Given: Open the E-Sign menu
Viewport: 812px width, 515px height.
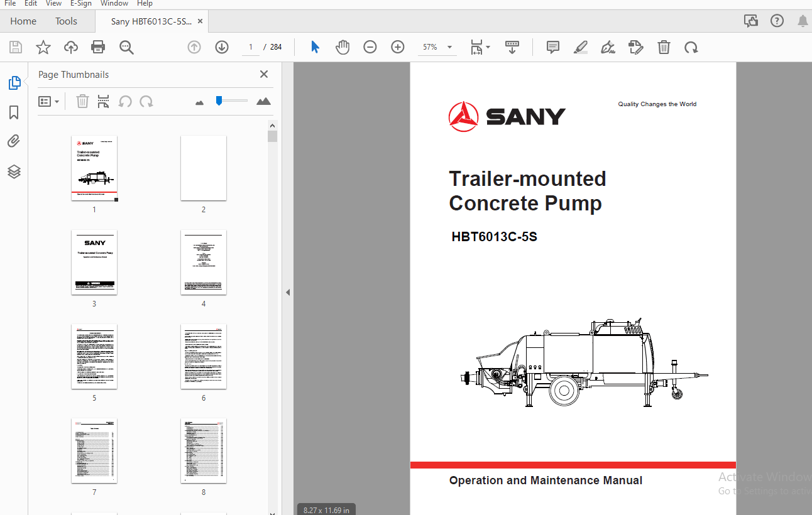Looking at the screenshot, I should click(x=81, y=4).
